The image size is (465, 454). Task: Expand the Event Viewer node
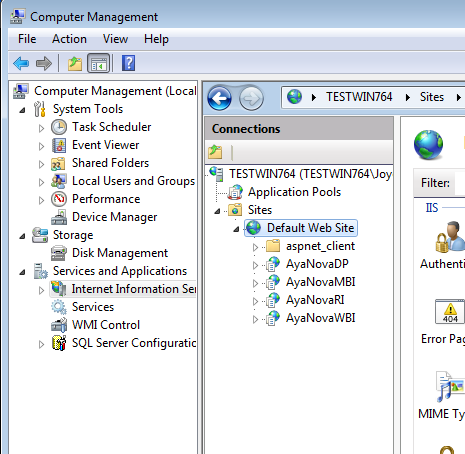pyautogui.click(x=41, y=146)
